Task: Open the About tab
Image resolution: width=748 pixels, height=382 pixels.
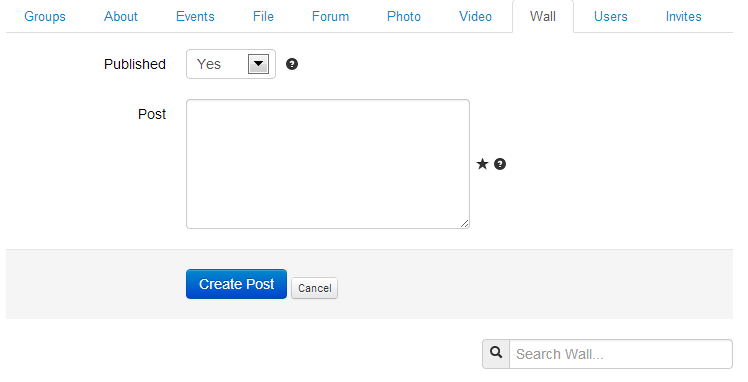Action: [121, 17]
